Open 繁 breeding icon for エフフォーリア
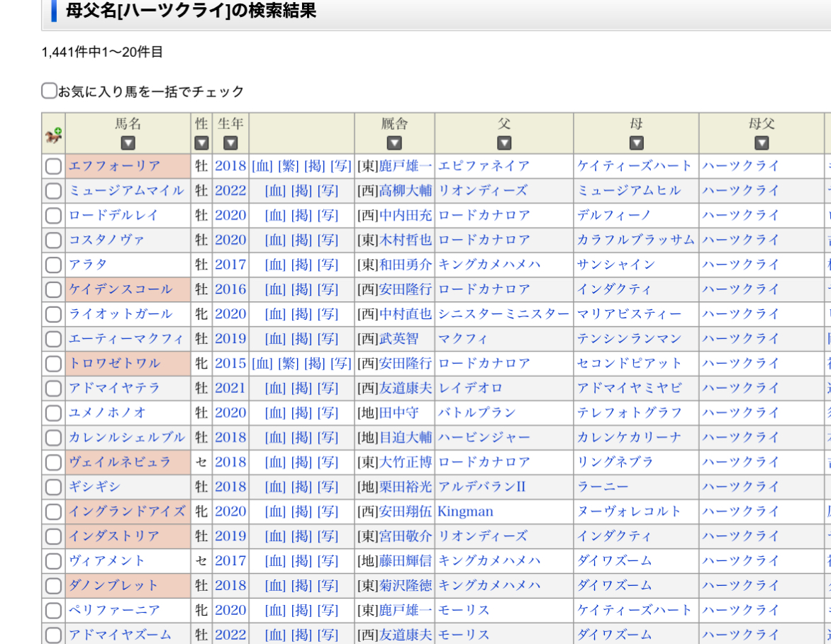 click(x=289, y=166)
